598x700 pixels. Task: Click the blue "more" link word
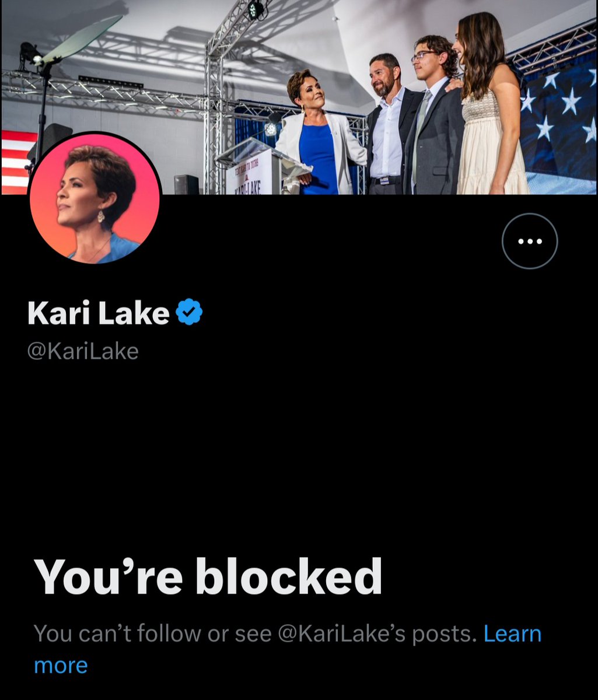[61, 665]
